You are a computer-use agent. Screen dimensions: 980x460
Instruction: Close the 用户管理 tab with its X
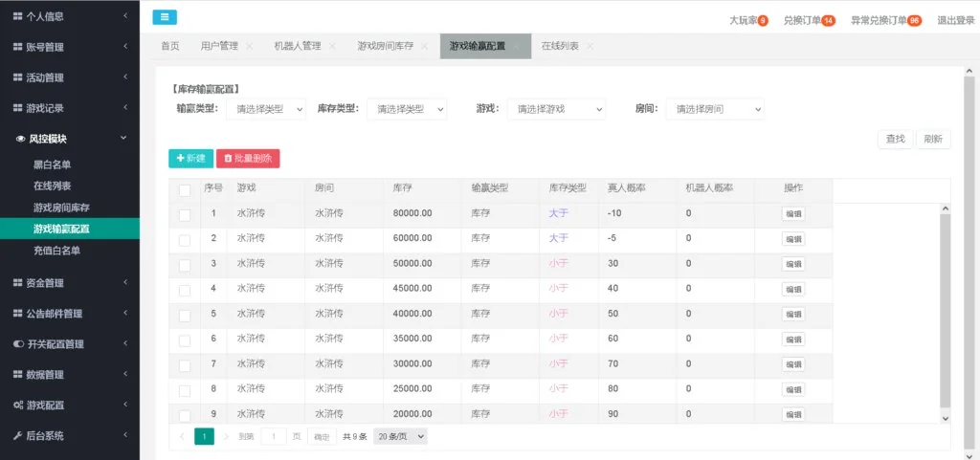(x=250, y=46)
